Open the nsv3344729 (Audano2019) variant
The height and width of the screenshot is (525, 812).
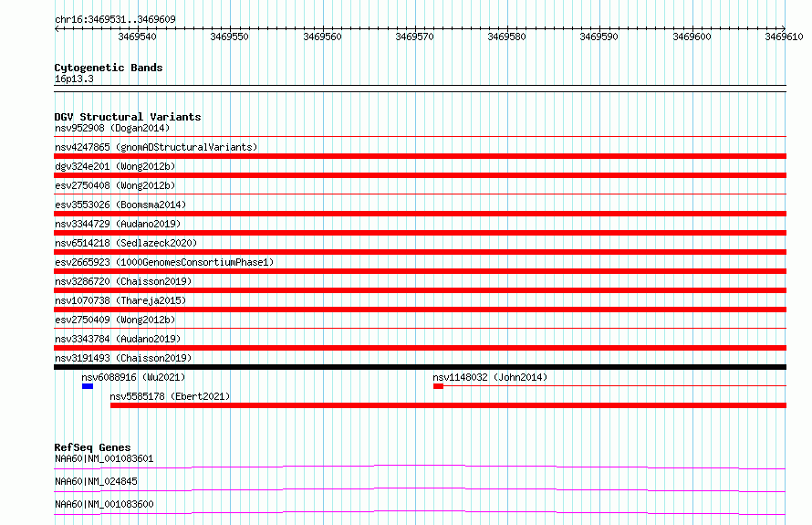coord(118,224)
